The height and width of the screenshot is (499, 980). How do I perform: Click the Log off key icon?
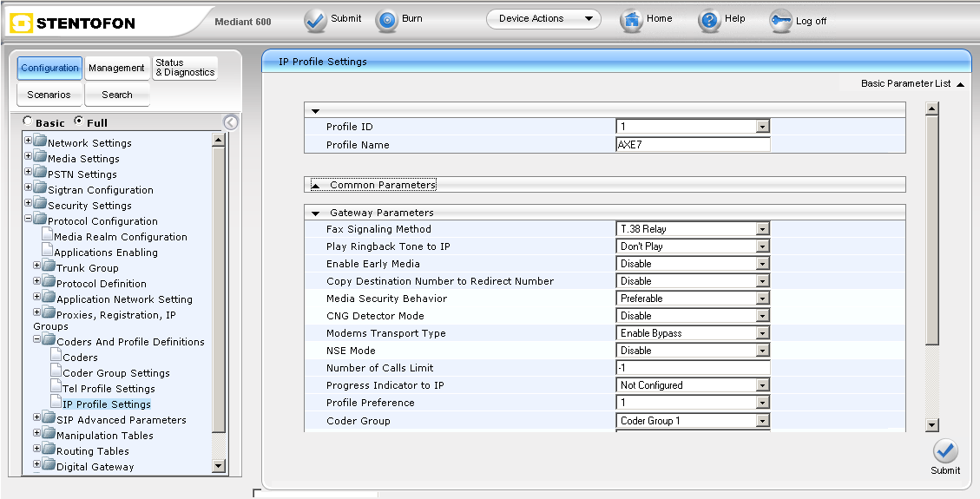tap(780, 22)
